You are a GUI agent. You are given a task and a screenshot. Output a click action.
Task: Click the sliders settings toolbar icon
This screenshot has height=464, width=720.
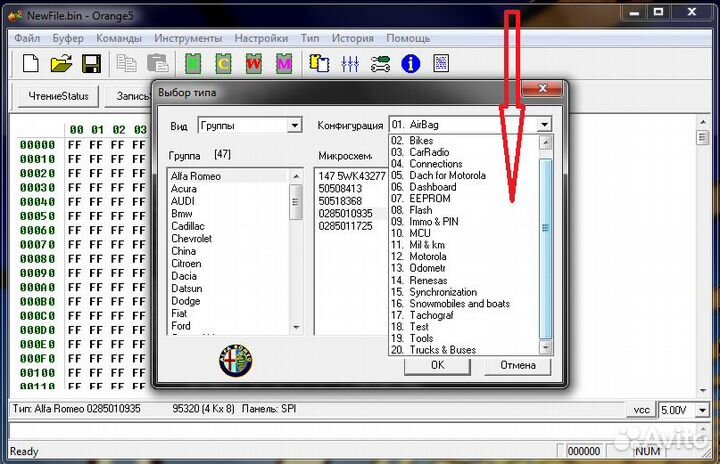click(350, 64)
